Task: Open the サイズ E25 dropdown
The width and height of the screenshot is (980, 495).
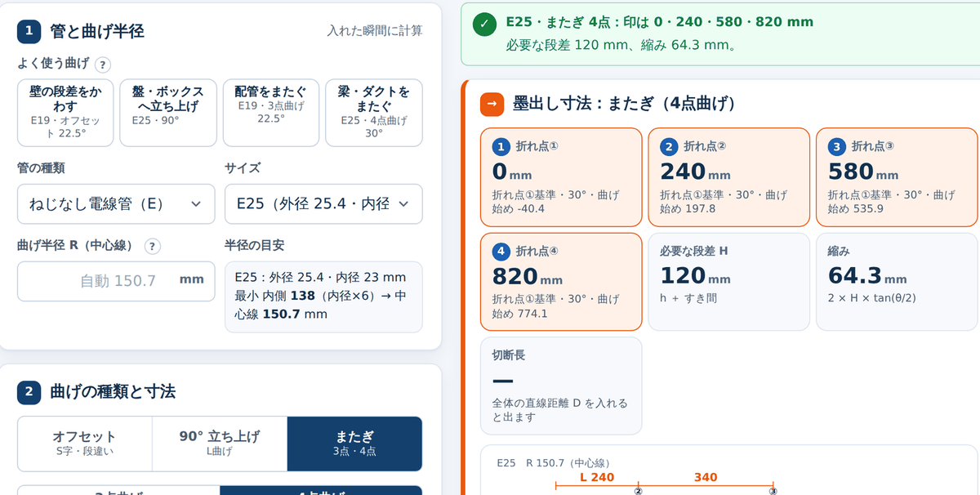Action: click(323, 204)
